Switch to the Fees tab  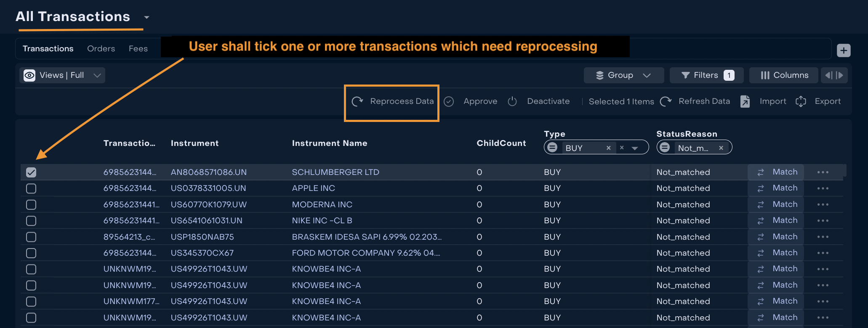138,49
